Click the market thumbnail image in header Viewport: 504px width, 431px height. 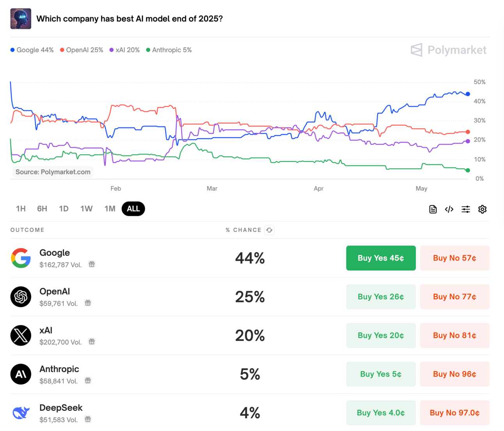click(21, 19)
